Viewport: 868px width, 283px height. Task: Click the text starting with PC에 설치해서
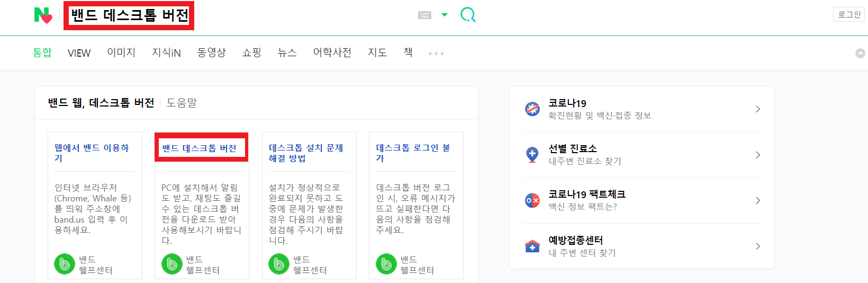coord(201,214)
